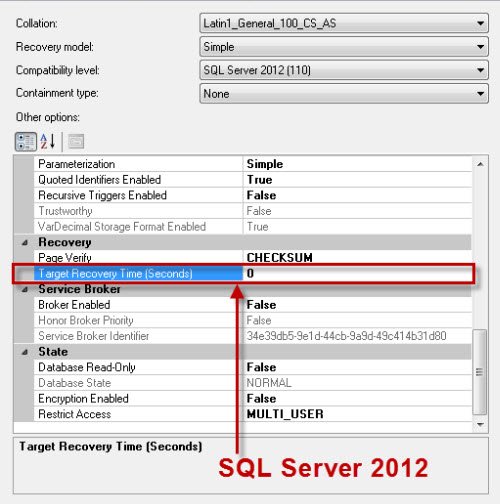Select the Trustworthy property row
Viewport: 500px width, 504px height.
[253, 211]
